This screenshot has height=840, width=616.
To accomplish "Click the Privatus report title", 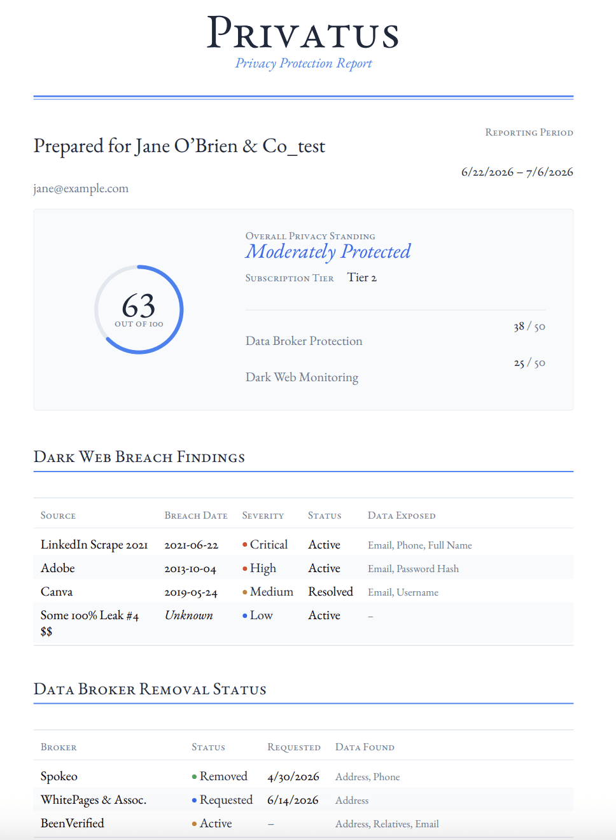I will coord(304,33).
